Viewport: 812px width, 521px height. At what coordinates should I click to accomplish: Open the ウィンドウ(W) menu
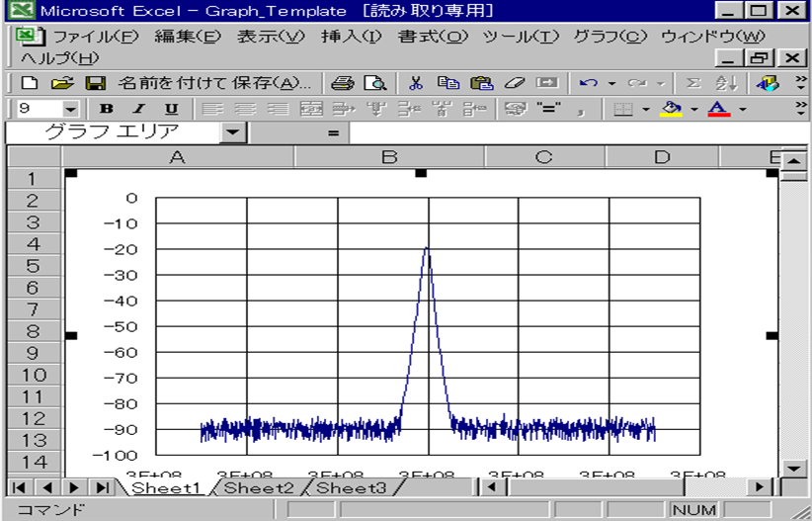(713, 37)
